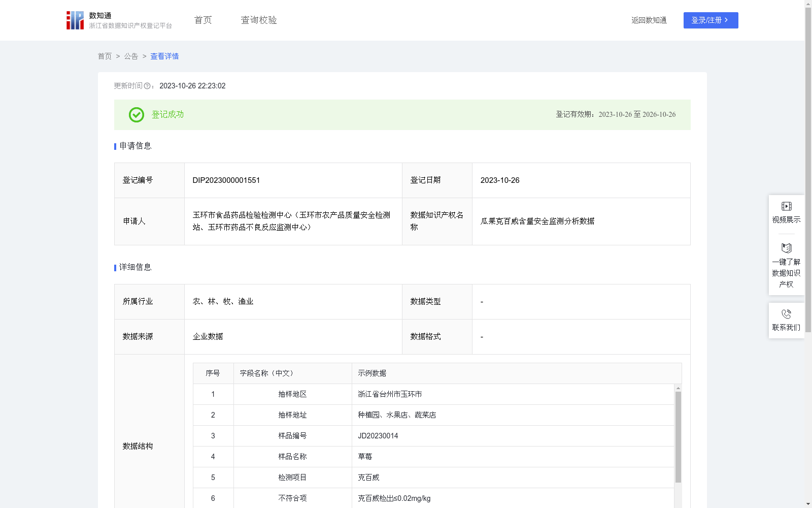
Task: Click the 抽样地区 field row
Action: 433,394
